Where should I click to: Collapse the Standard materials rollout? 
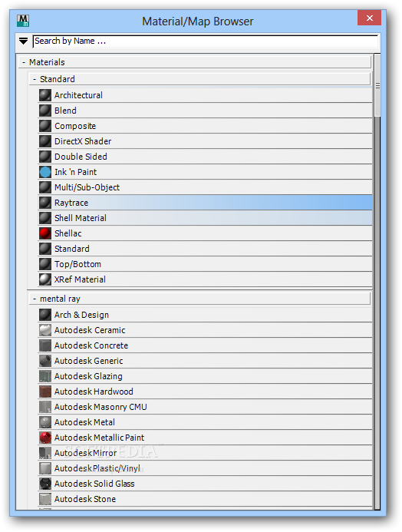(x=200, y=79)
